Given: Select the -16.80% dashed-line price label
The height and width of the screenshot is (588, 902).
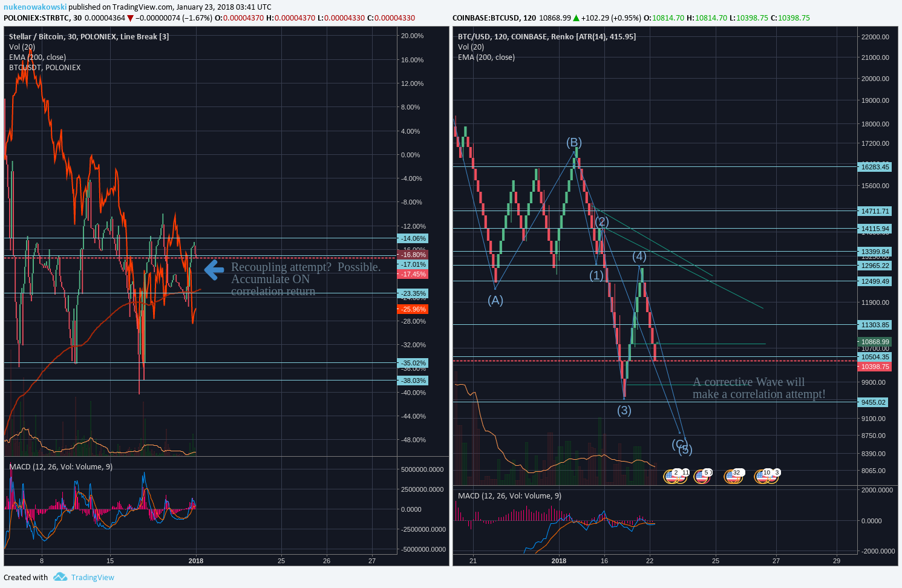Looking at the screenshot, I should (413, 255).
